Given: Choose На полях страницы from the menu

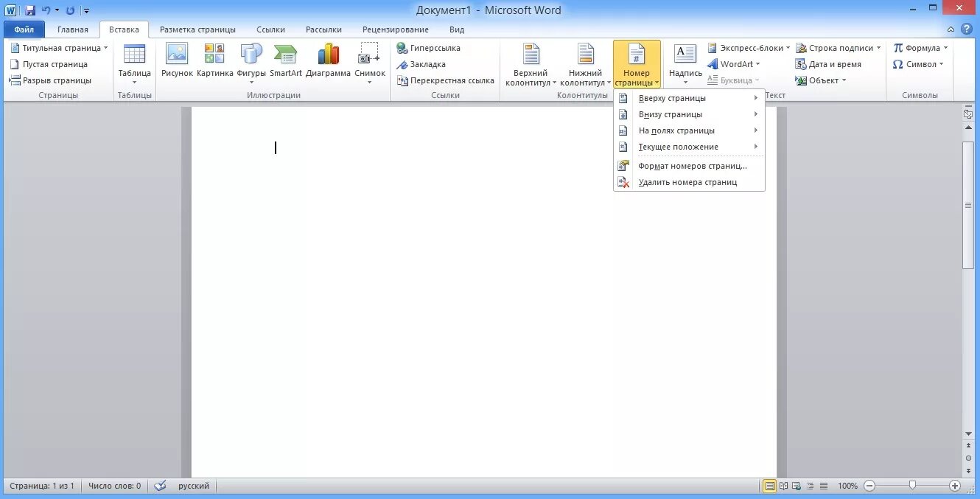Looking at the screenshot, I should pos(689,130).
